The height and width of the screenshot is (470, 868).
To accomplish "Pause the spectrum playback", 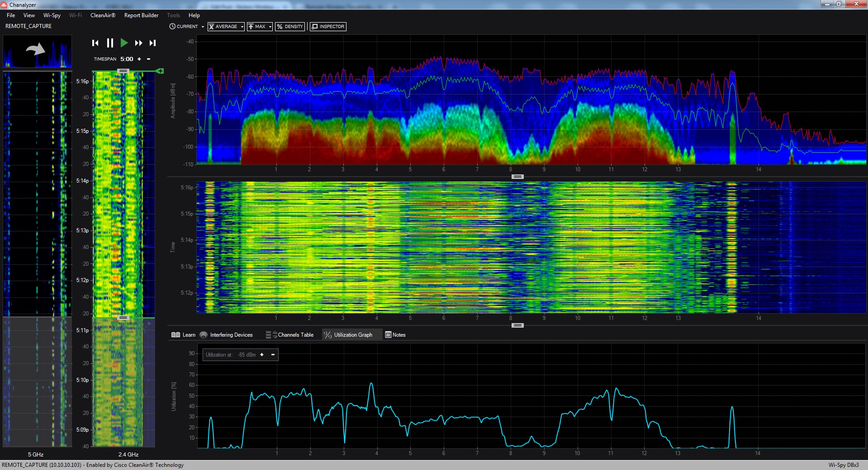I will (110, 43).
